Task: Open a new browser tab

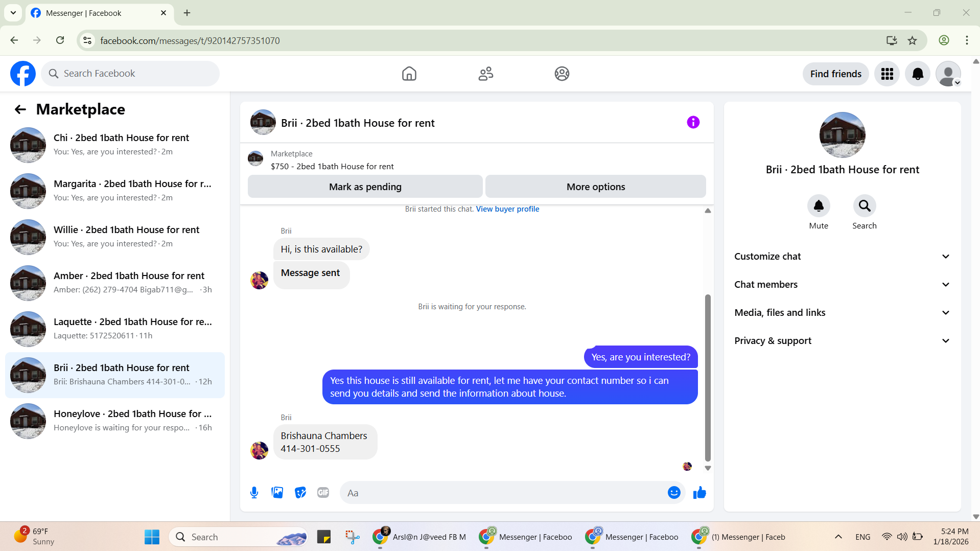Action: [187, 13]
